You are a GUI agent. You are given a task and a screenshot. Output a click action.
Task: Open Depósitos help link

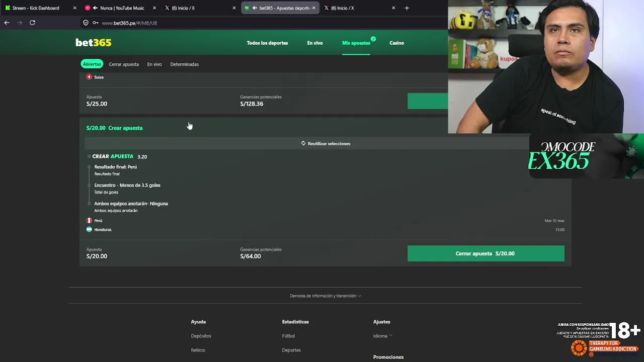coord(201,336)
